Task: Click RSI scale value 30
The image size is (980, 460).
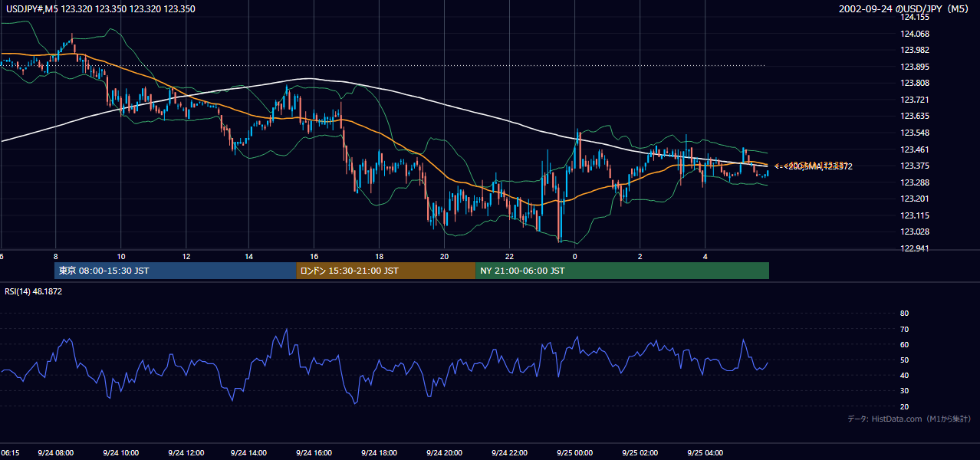Action: 904,391
